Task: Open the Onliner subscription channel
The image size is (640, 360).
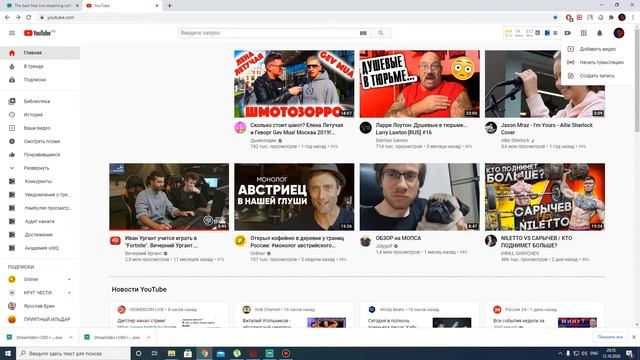Action: (40, 279)
